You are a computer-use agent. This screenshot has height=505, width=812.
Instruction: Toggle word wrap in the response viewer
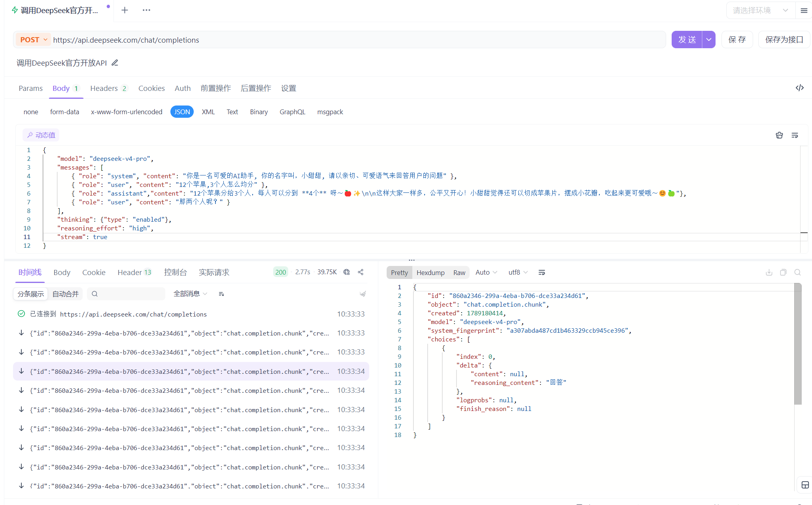pos(542,272)
